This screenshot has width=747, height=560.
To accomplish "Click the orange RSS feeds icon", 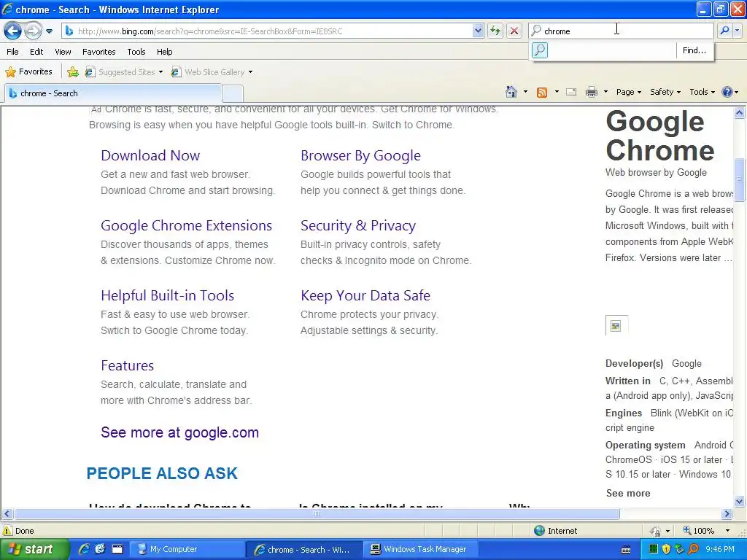I will coord(542,93).
